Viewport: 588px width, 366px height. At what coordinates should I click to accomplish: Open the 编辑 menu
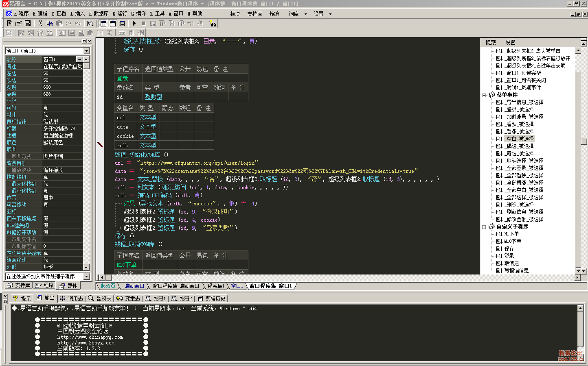(40, 14)
